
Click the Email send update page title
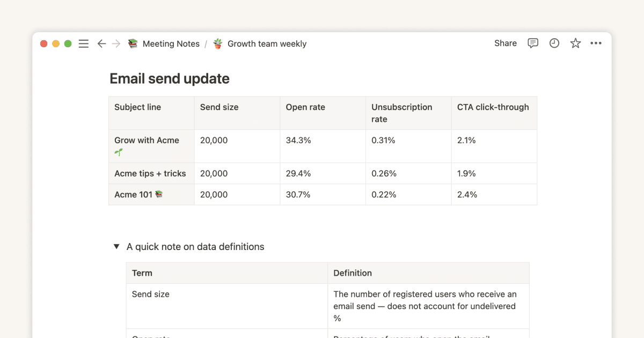click(x=169, y=78)
